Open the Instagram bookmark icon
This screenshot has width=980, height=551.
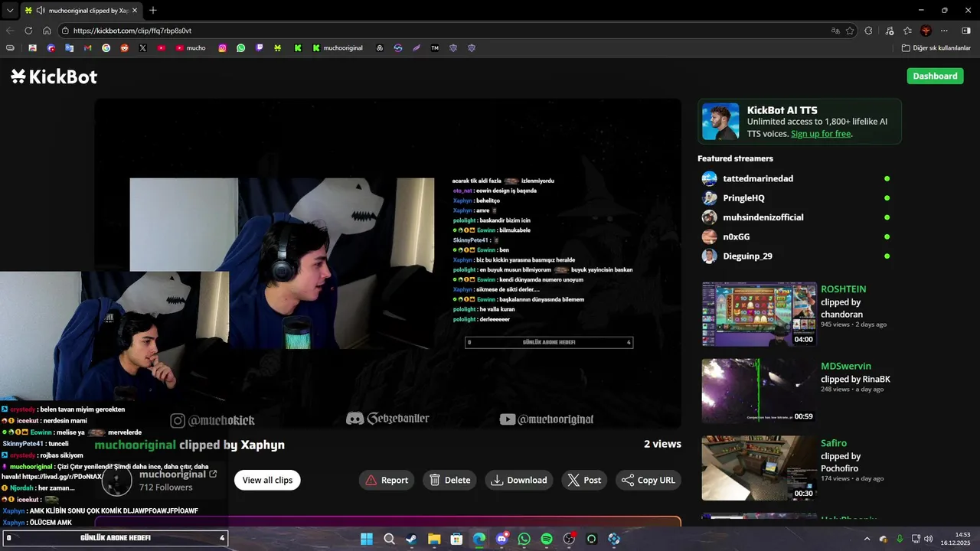222,47
